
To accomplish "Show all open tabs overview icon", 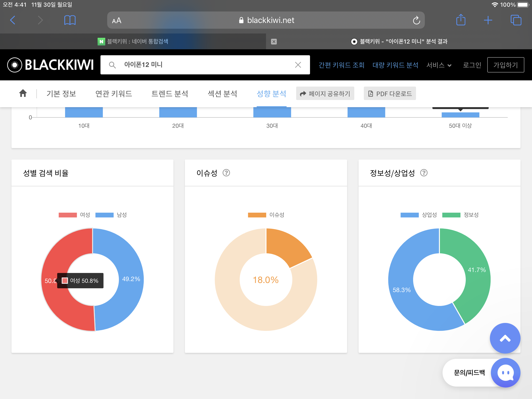I will 516,20.
